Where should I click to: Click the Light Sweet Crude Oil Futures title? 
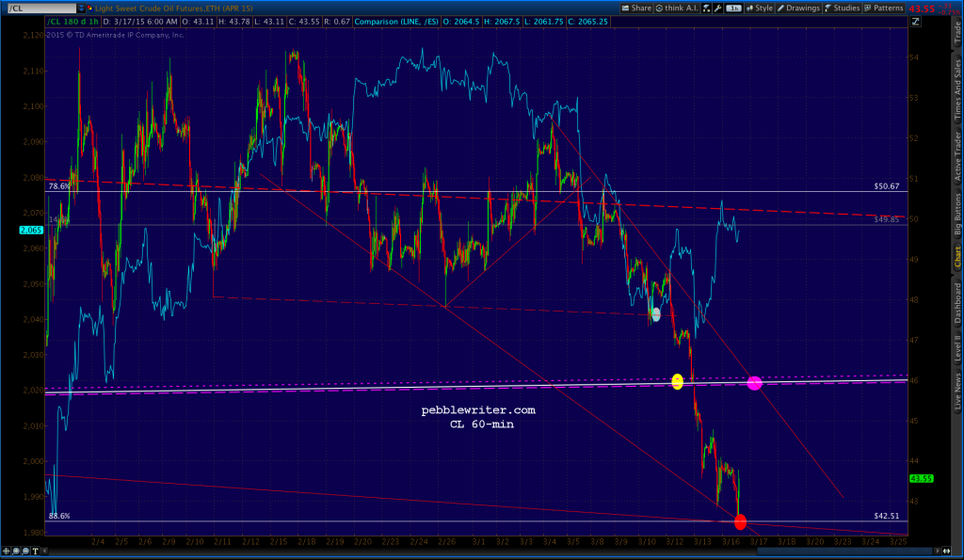173,8
